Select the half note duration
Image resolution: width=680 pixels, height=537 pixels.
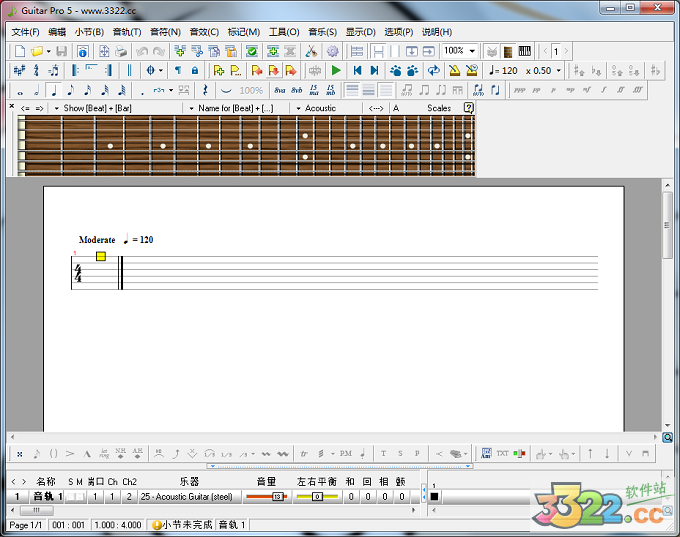tap(37, 90)
